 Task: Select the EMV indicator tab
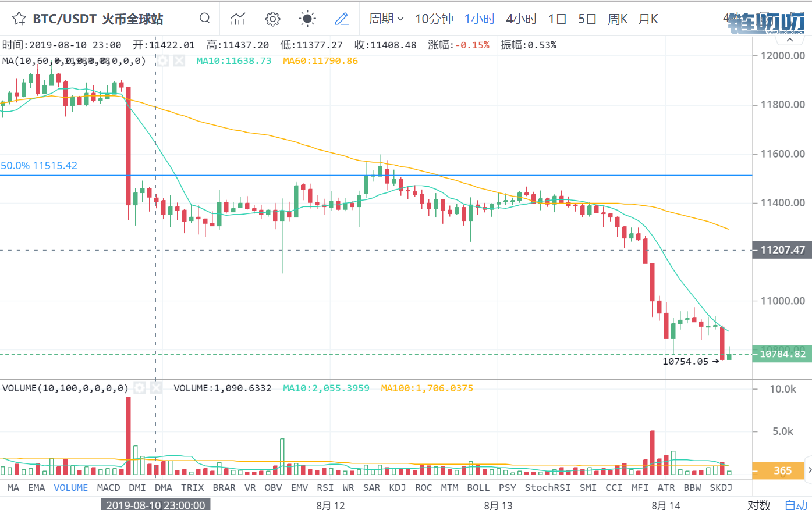pyautogui.click(x=299, y=487)
